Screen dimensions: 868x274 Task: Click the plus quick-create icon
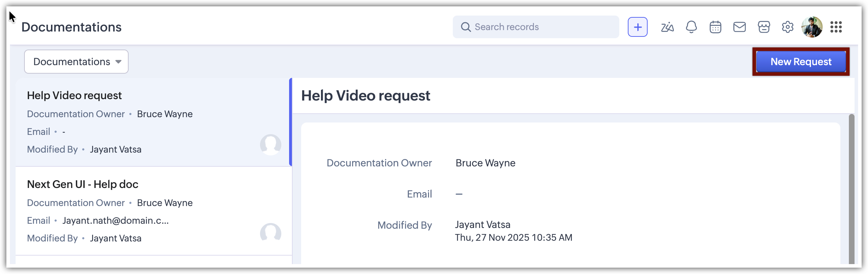click(x=637, y=27)
